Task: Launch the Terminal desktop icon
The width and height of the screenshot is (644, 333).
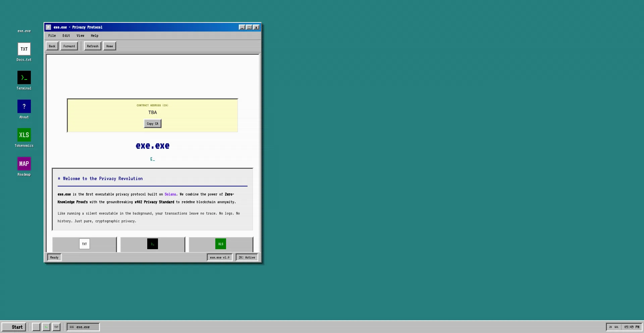Action: (x=24, y=78)
